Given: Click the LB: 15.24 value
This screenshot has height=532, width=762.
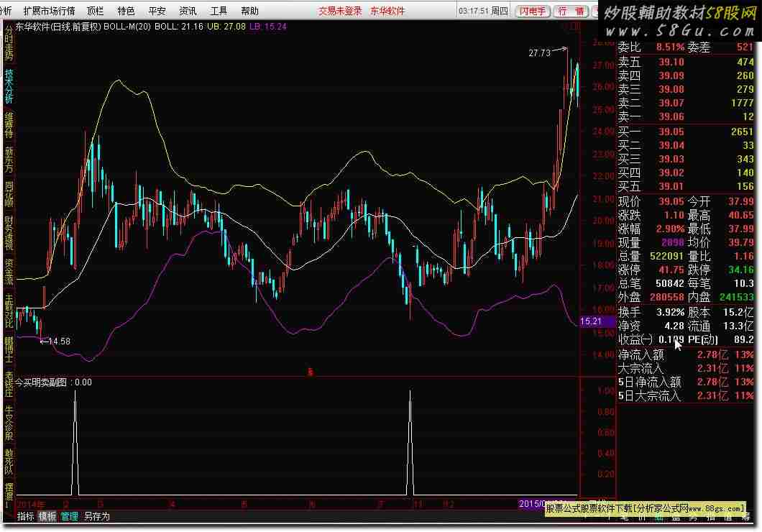Looking at the screenshot, I should pyautogui.click(x=267, y=26).
